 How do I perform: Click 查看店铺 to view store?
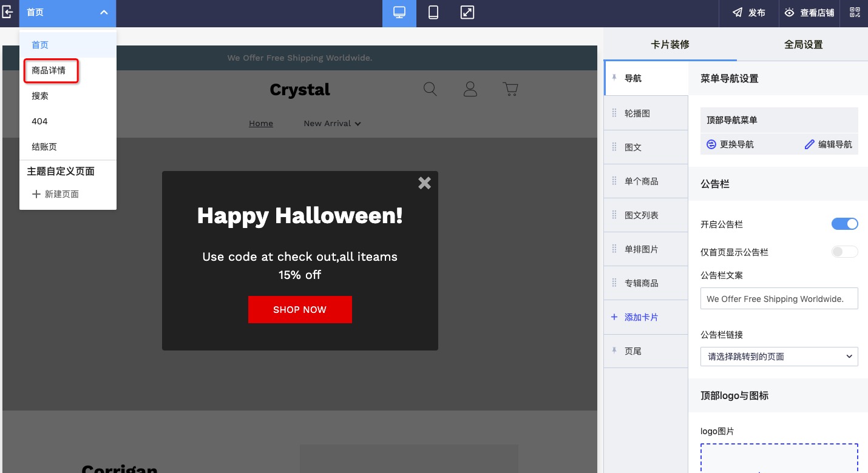tap(810, 13)
